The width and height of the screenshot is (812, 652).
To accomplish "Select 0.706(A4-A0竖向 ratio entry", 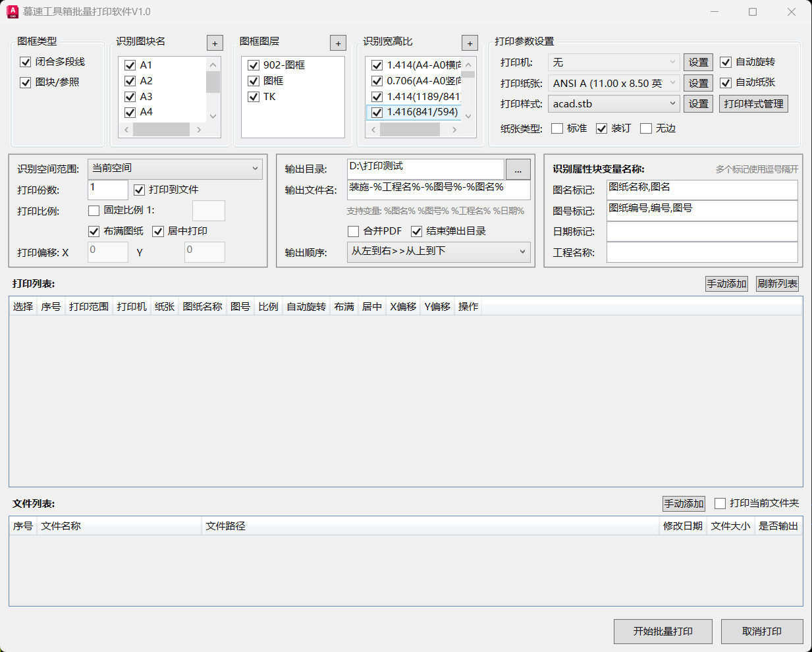I will pos(424,81).
